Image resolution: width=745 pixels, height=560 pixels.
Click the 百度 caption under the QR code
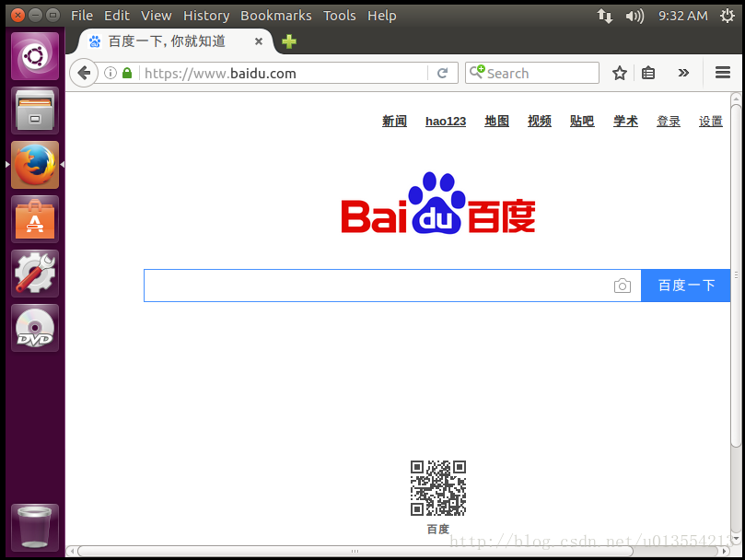click(437, 529)
